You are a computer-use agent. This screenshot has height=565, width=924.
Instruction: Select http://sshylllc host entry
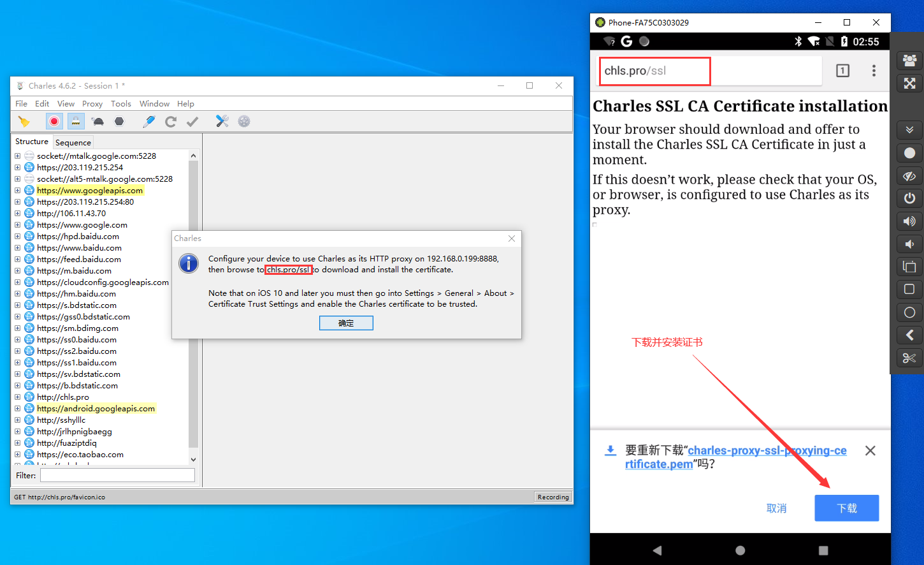61,420
